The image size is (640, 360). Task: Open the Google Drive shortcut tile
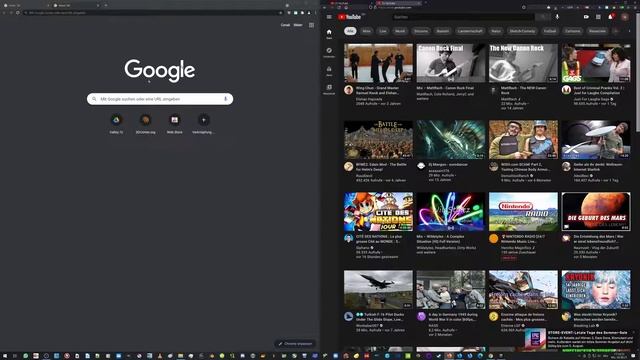coord(116,123)
